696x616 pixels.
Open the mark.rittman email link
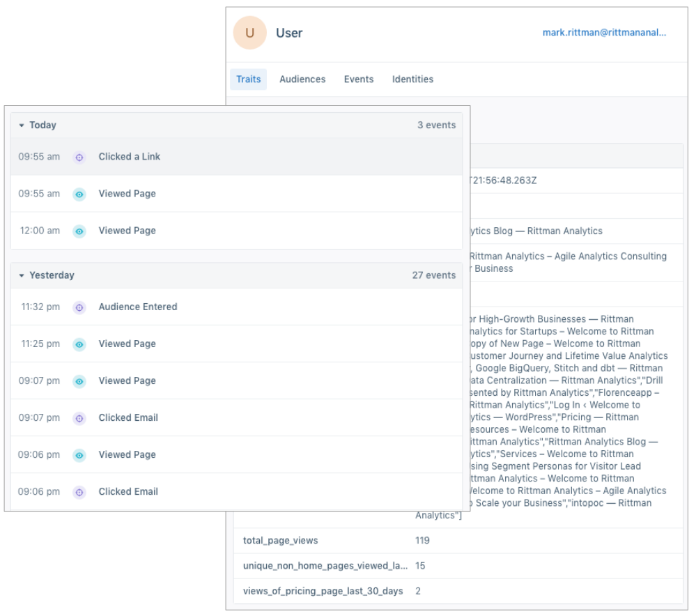(x=604, y=33)
